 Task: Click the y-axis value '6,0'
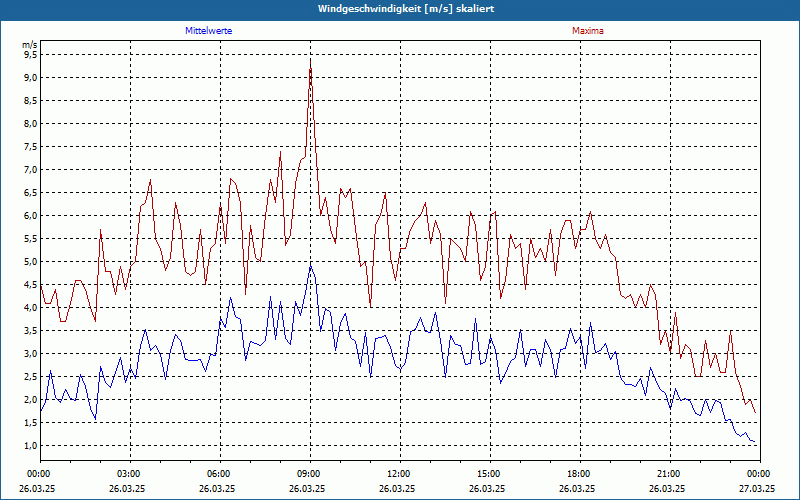30,215
